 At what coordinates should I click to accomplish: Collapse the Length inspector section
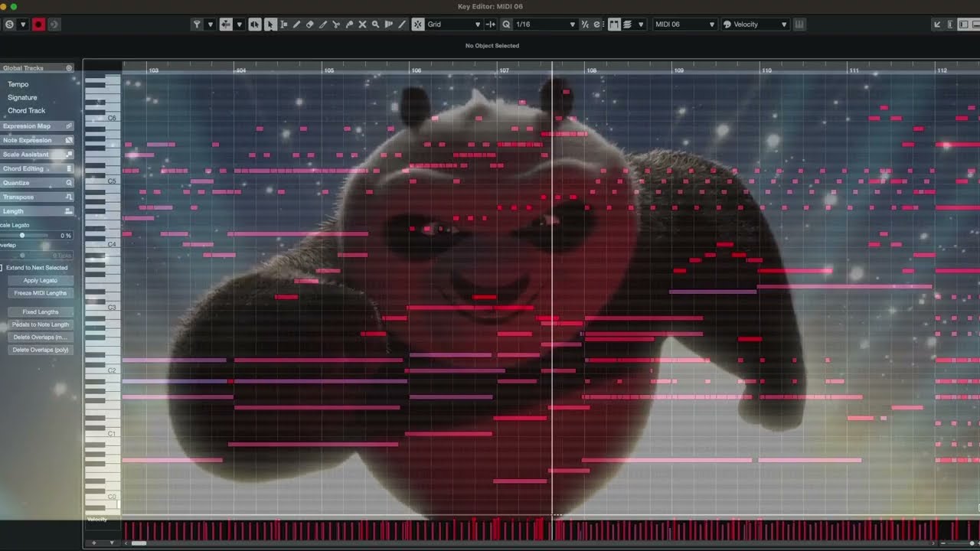(x=37, y=211)
